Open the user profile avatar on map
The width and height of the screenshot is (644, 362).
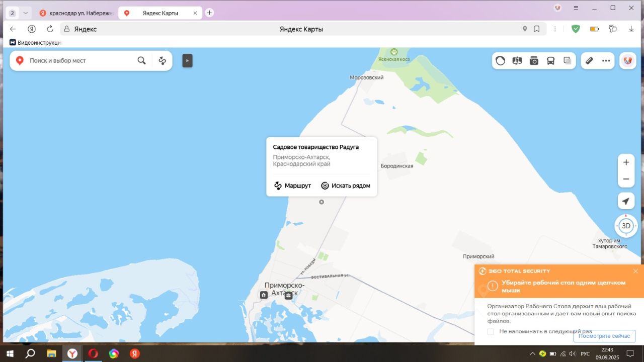(x=628, y=61)
